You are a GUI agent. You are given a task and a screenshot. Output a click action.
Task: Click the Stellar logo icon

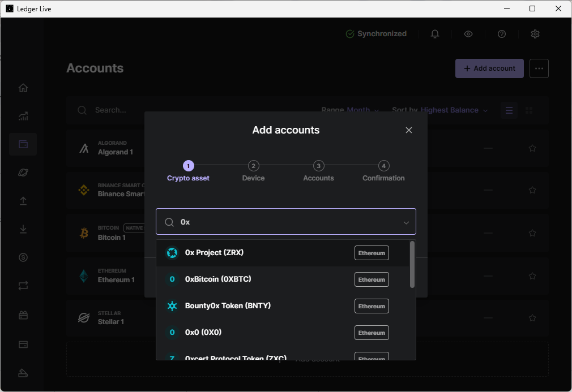click(84, 318)
